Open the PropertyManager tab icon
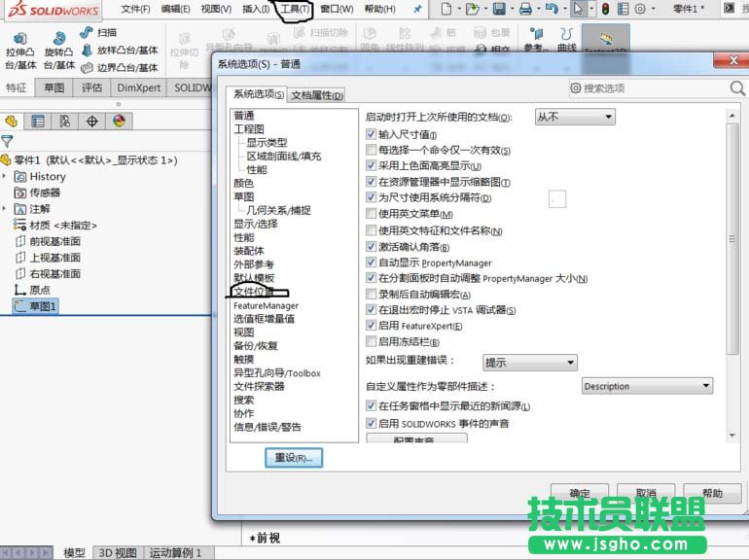749x560 pixels. [38, 122]
